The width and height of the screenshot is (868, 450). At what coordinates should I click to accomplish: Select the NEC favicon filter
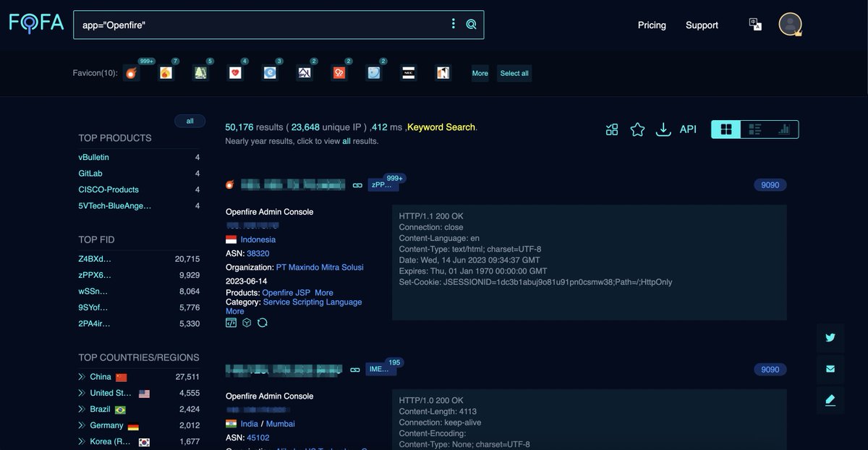[409, 73]
